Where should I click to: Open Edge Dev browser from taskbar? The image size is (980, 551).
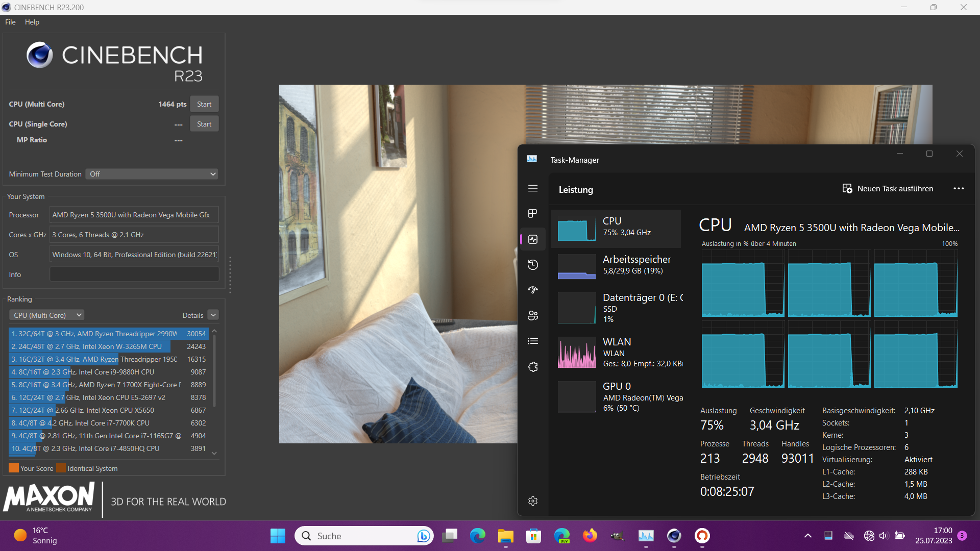(x=562, y=536)
